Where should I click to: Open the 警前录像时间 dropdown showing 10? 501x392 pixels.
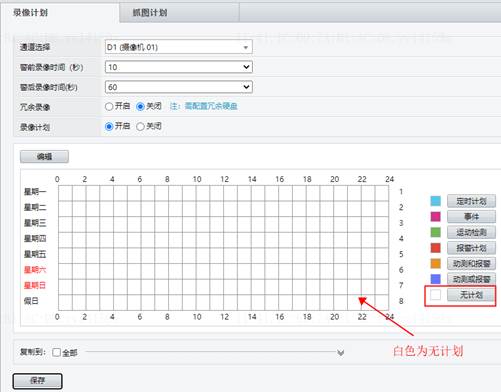point(178,67)
